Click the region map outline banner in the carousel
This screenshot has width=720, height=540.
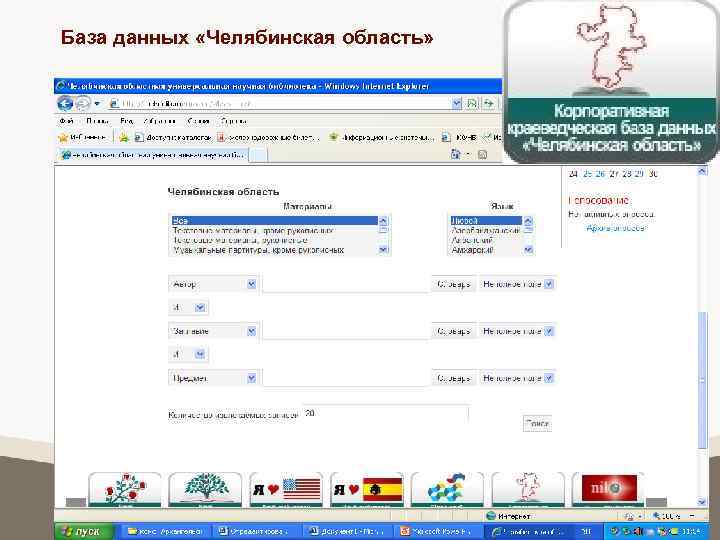(528, 489)
